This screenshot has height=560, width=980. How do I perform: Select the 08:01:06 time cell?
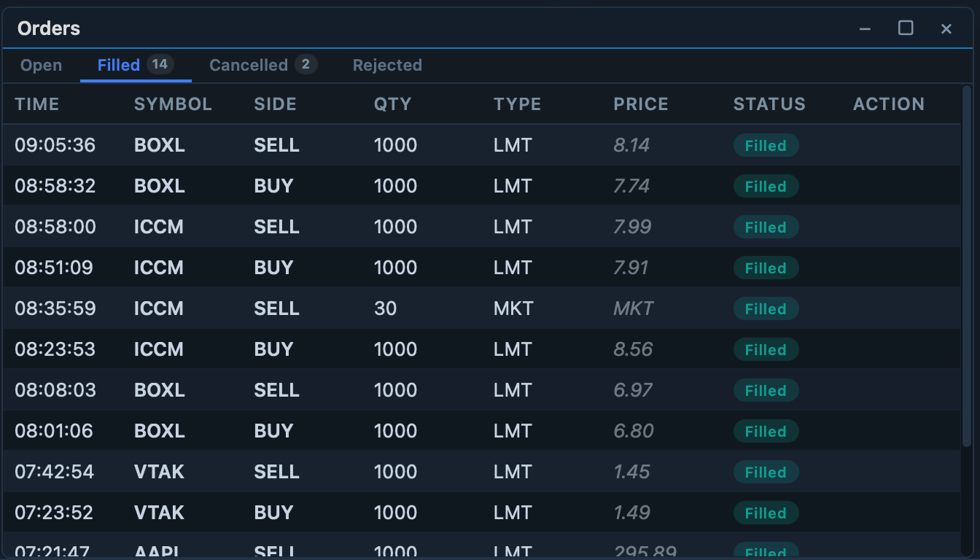pyautogui.click(x=54, y=431)
